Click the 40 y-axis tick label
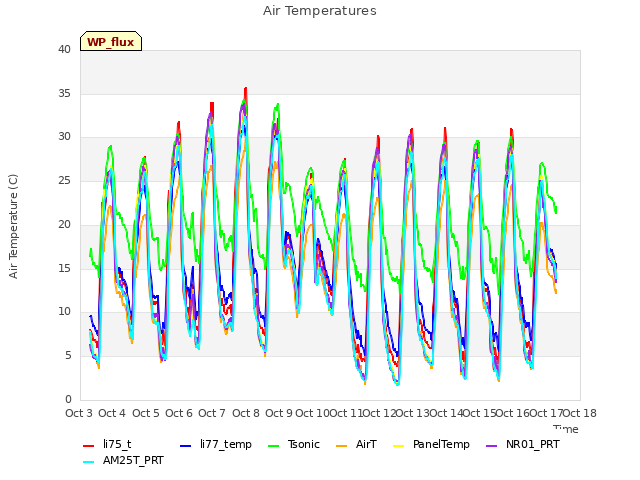 click(x=64, y=50)
